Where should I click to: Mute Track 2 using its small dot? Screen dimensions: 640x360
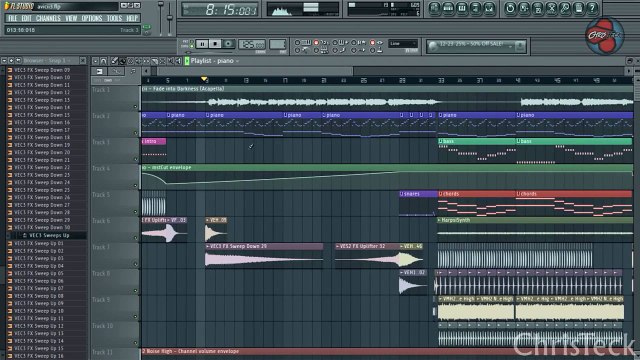click(x=135, y=133)
